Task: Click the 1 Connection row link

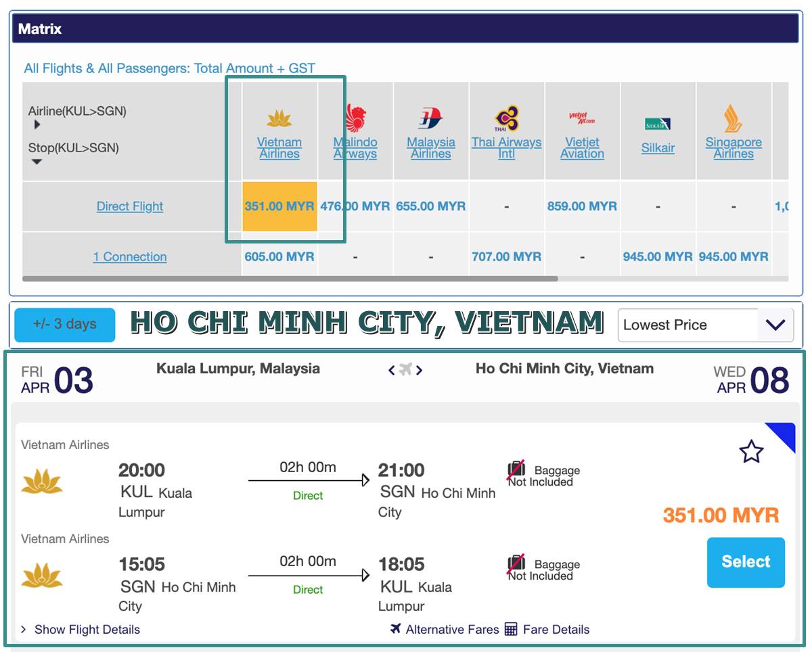Action: click(130, 257)
